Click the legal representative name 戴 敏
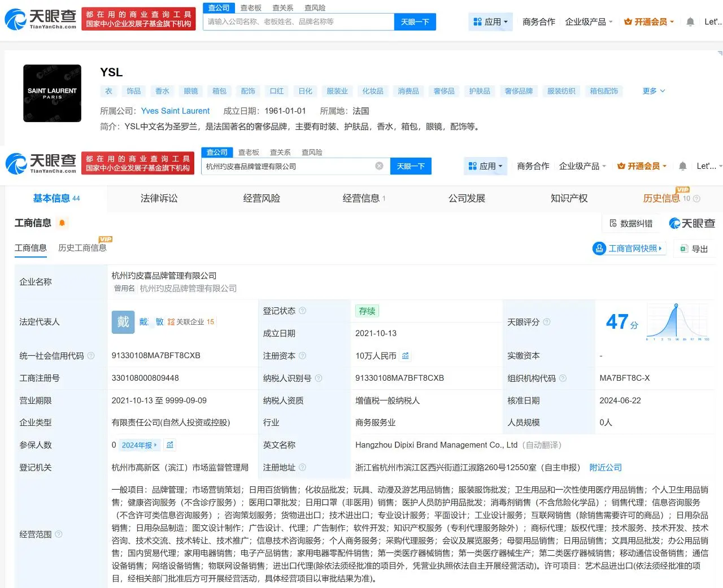This screenshot has width=723, height=588. click(151, 322)
